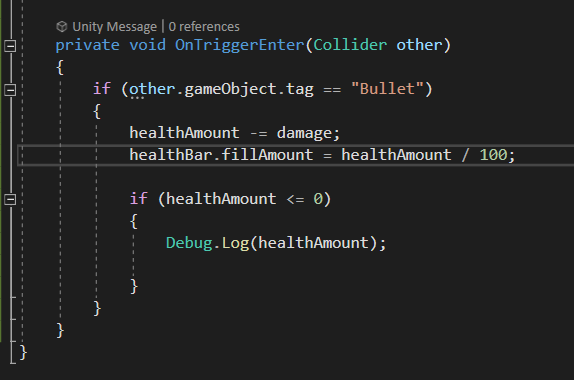
Task: Click the final closing brace of class
Action: [x=23, y=353]
